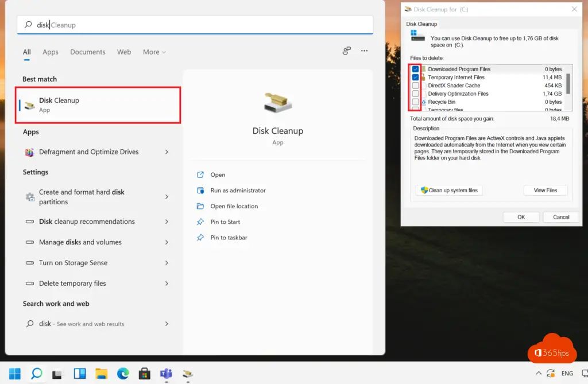The height and width of the screenshot is (384, 588).
Task: Open Microsoft Edge from the taskbar
Action: click(123, 374)
